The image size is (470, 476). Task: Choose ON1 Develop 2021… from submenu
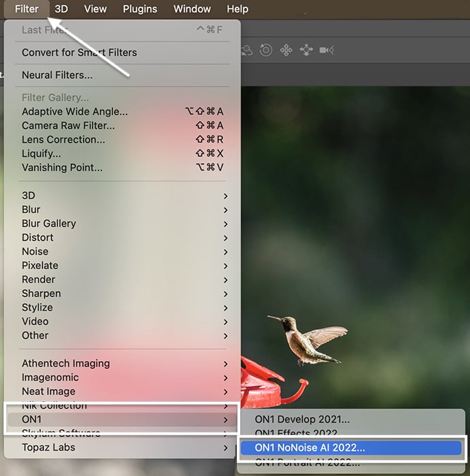(x=351, y=420)
